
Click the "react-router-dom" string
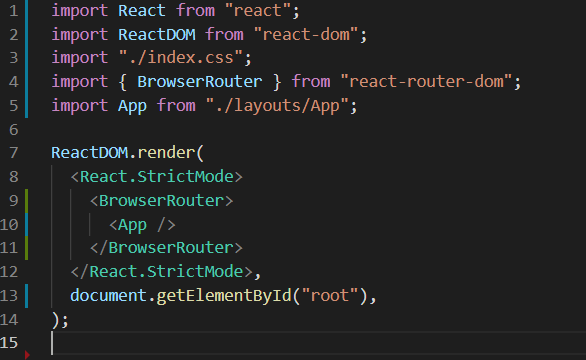click(x=426, y=82)
